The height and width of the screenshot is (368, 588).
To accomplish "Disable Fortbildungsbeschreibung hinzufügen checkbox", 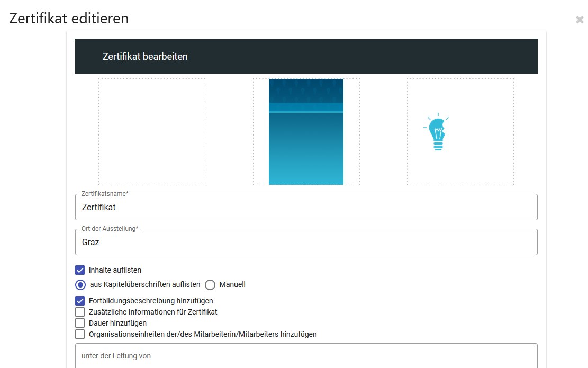I will click(80, 301).
